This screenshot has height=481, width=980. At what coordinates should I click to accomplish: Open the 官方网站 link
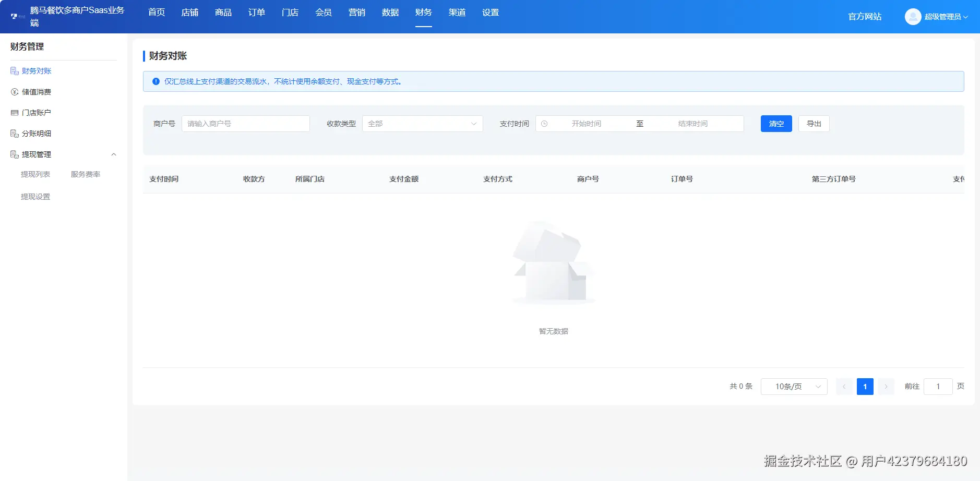pos(865,17)
